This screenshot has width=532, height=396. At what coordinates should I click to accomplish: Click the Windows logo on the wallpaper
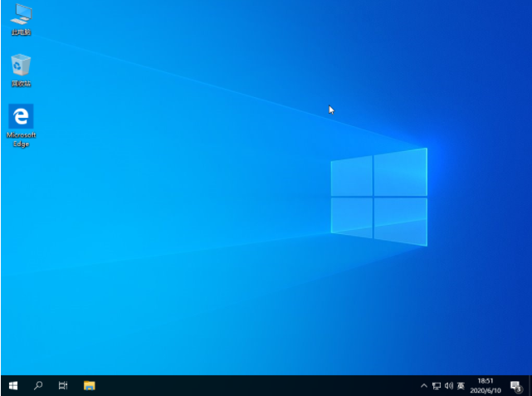(378, 197)
